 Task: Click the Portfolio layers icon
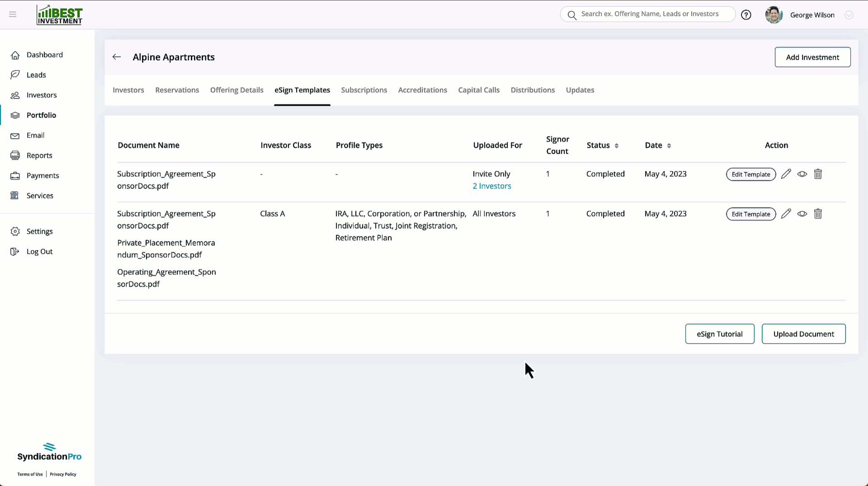15,115
